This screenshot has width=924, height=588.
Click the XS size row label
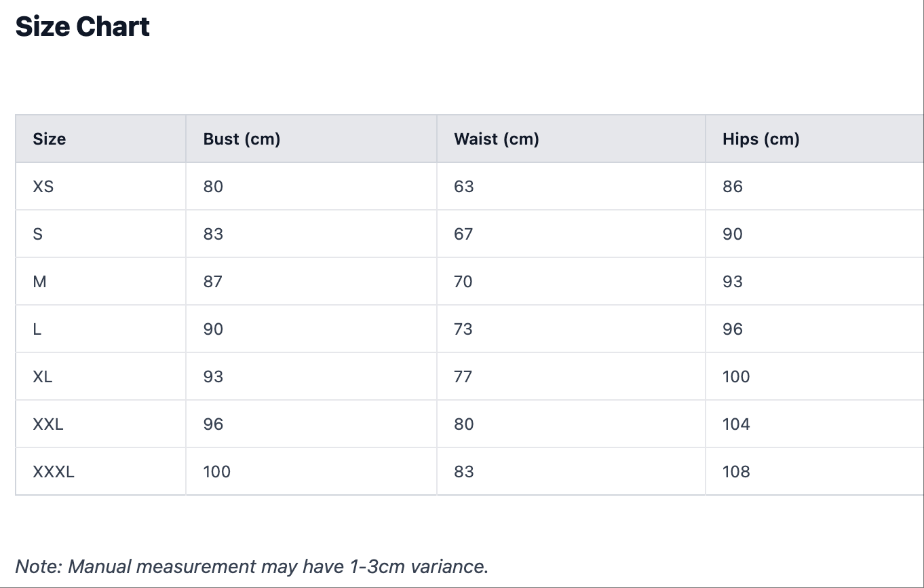coord(43,187)
